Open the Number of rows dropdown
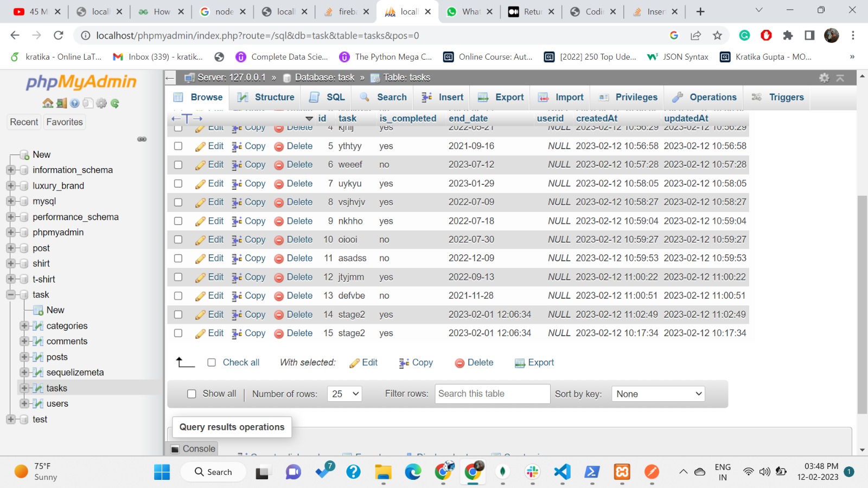Screen dimensions: 868x488 coord(344,394)
